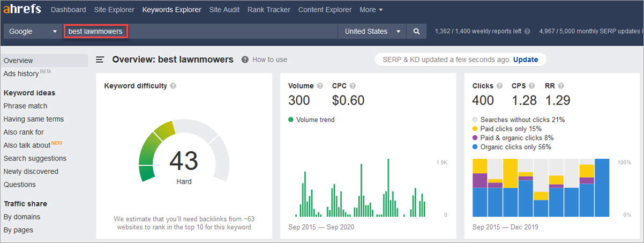Click the Ahrefs logo

point(22,10)
